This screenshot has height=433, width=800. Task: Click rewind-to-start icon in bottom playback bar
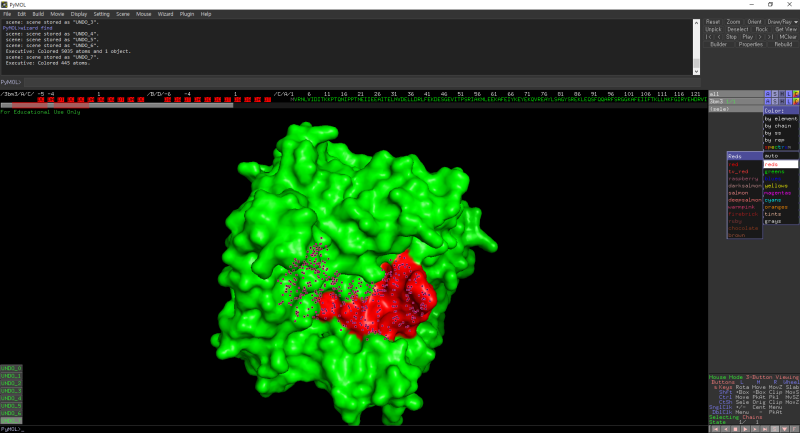pos(716,429)
